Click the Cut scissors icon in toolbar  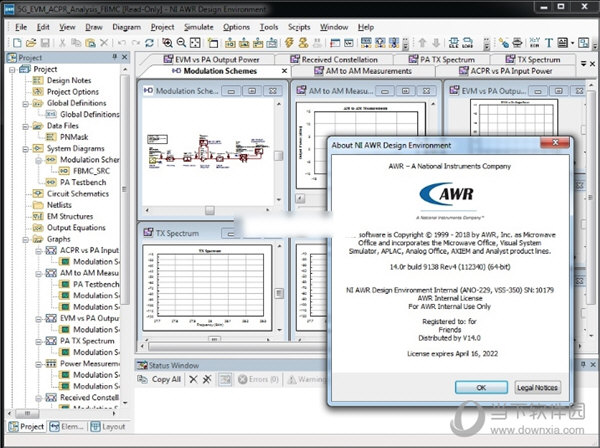(x=62, y=42)
